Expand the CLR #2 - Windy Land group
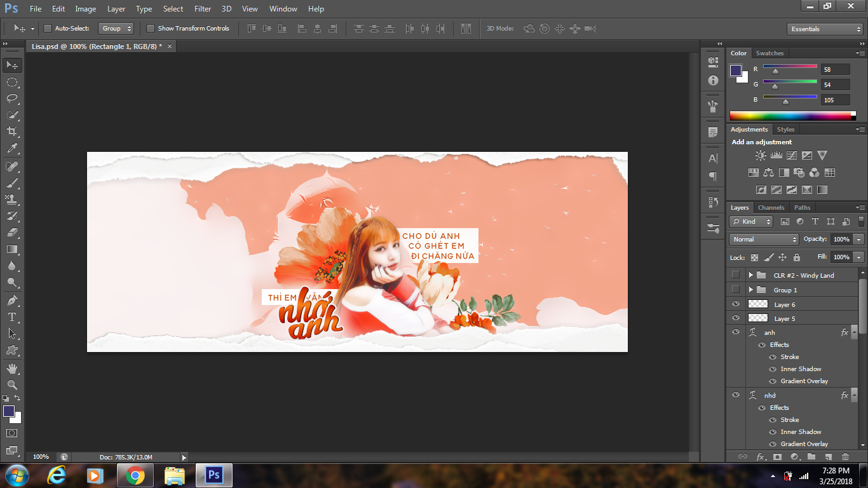The image size is (868, 488). pos(750,275)
